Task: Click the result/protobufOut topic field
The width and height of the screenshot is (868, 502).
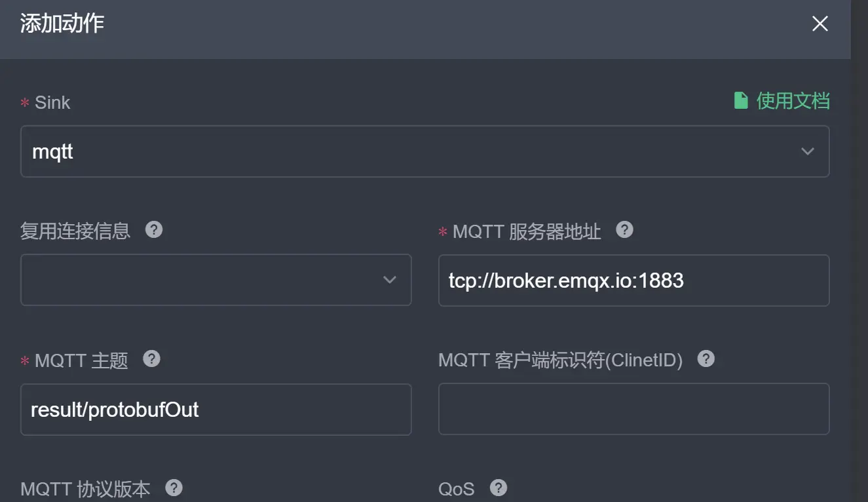Action: click(x=216, y=409)
